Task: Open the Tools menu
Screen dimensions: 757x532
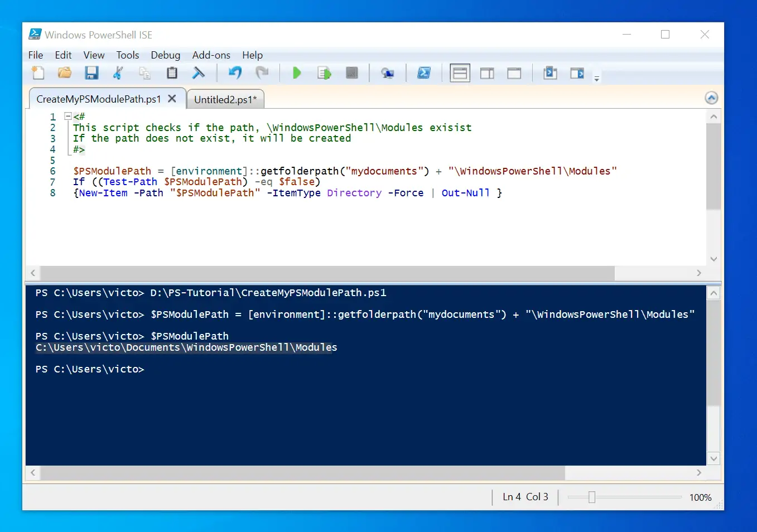Action: pos(128,55)
